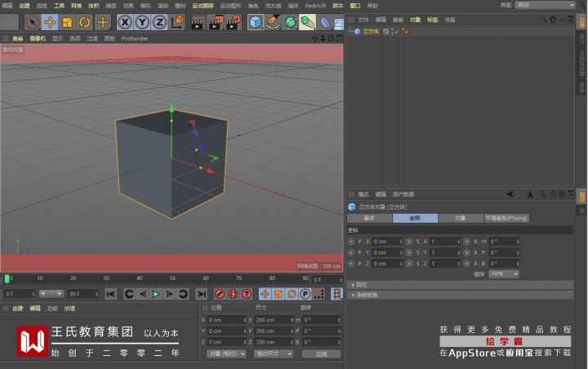
Task: Click the 应用 apply button
Action: pos(321,354)
